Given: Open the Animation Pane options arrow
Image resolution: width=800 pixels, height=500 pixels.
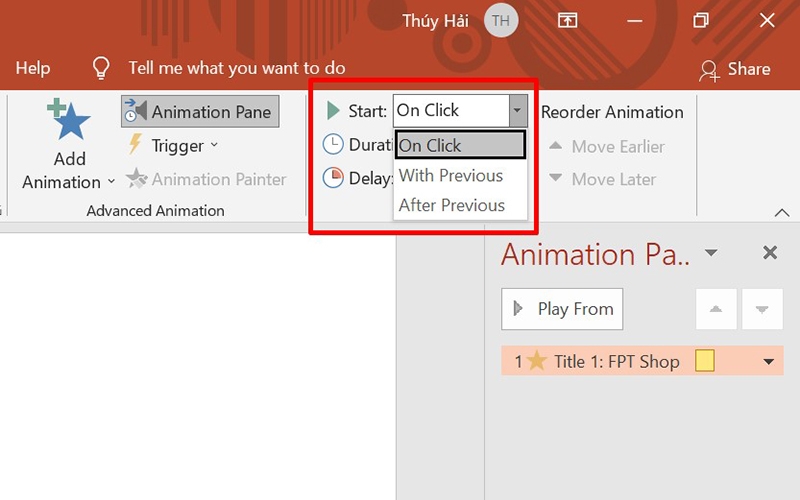Looking at the screenshot, I should (711, 253).
